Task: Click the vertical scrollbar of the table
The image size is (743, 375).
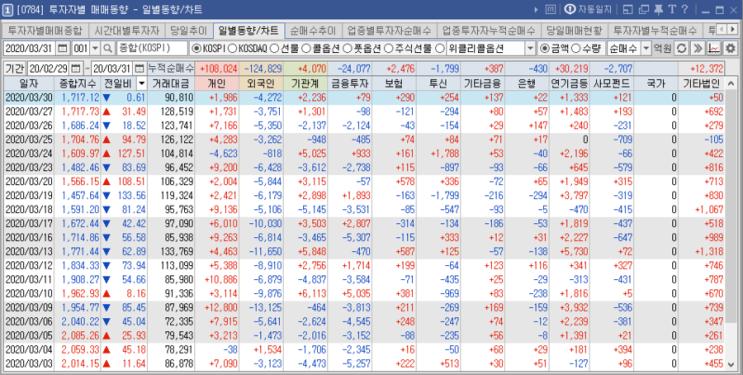Action: coord(730,224)
